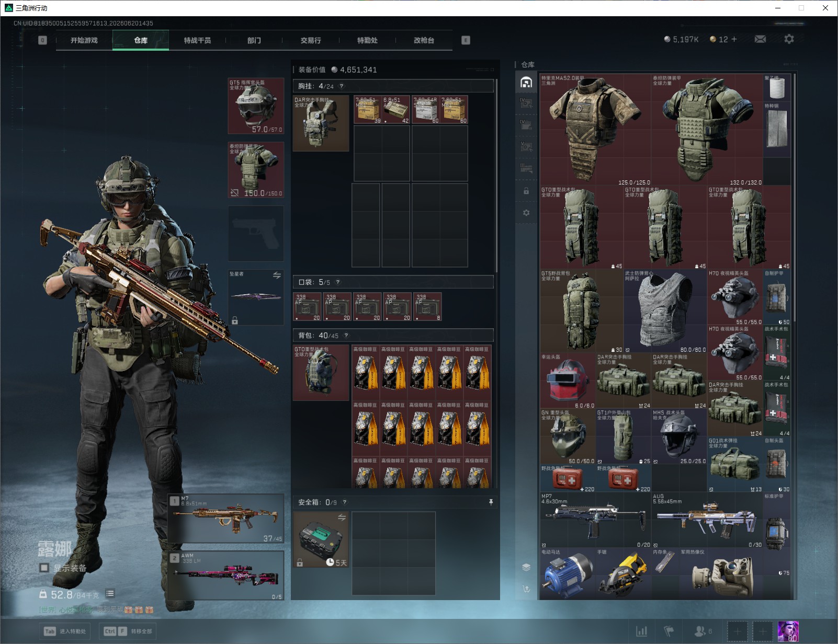Open the friends icon in bottom bar
Image resolution: width=838 pixels, height=644 pixels.
pyautogui.click(x=703, y=631)
